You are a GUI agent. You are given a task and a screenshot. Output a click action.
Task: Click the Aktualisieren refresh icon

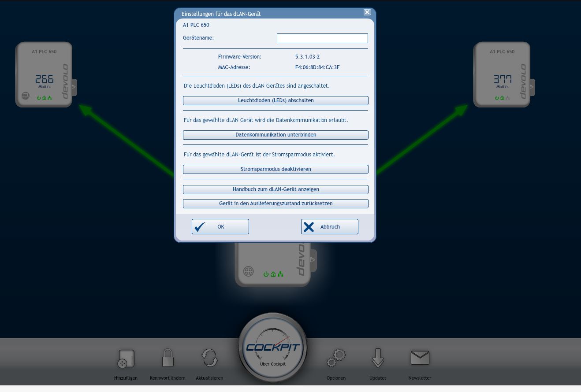pos(209,358)
